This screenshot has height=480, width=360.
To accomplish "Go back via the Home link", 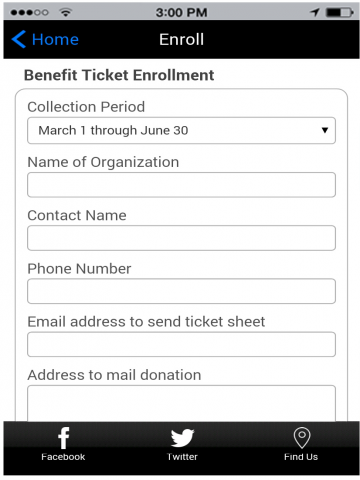I will [x=55, y=39].
